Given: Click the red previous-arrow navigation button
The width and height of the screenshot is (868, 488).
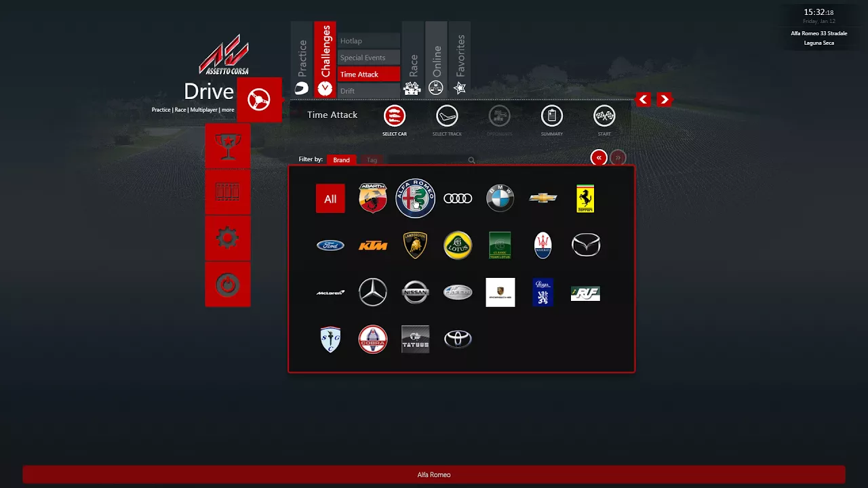Looking at the screenshot, I should coord(644,100).
